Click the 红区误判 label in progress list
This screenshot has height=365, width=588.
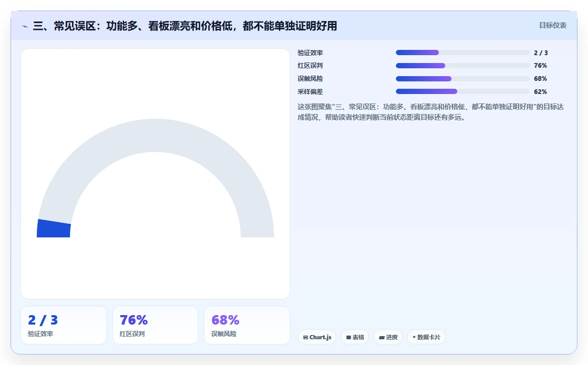tap(310, 66)
